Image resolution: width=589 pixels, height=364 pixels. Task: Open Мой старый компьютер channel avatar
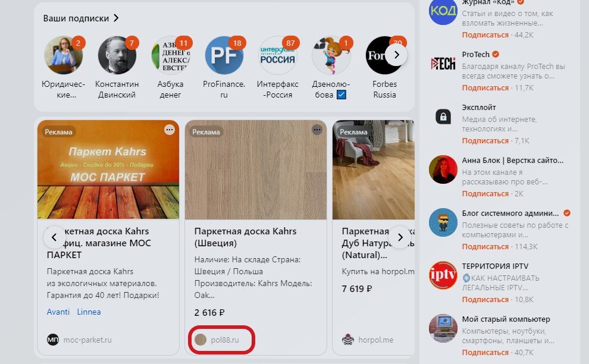(443, 329)
